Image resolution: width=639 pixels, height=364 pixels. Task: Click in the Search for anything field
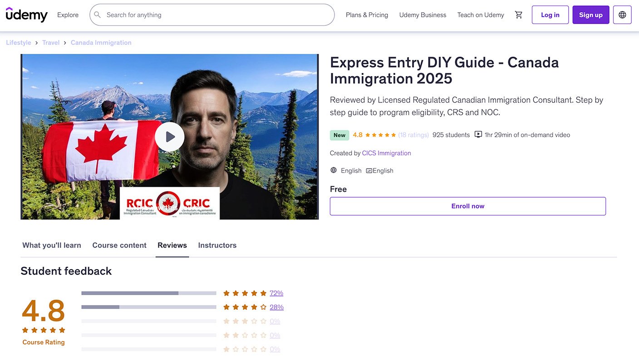[212, 15]
